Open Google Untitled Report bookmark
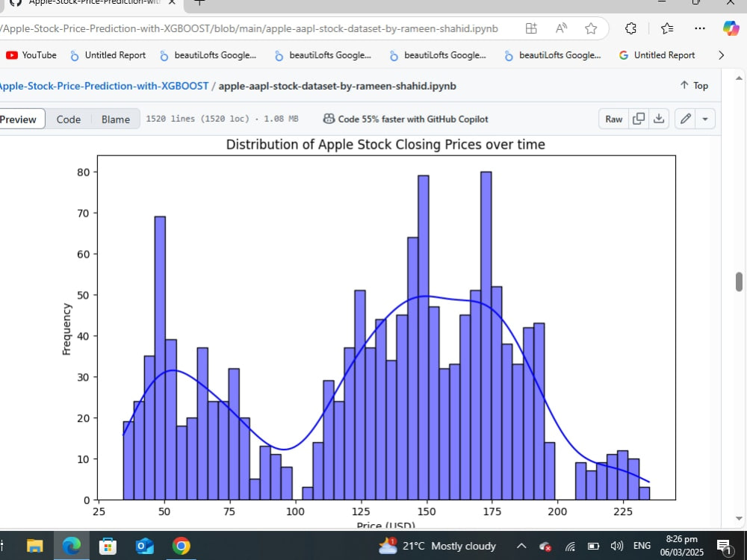The image size is (747, 560). tap(657, 55)
